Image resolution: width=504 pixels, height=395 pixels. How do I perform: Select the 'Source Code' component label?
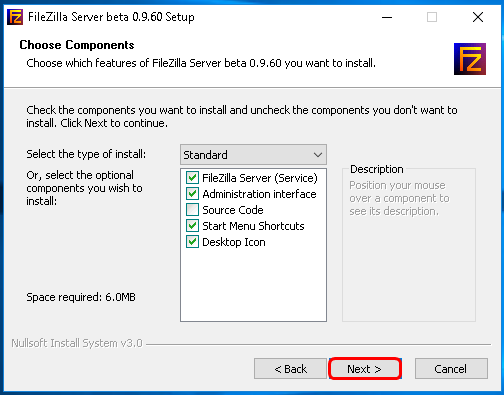233,210
